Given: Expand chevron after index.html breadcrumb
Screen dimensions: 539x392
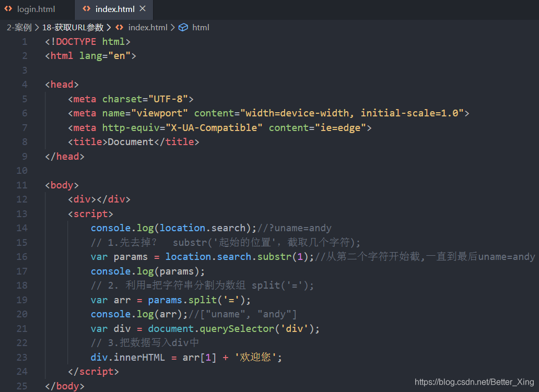Looking at the screenshot, I should pos(172,28).
